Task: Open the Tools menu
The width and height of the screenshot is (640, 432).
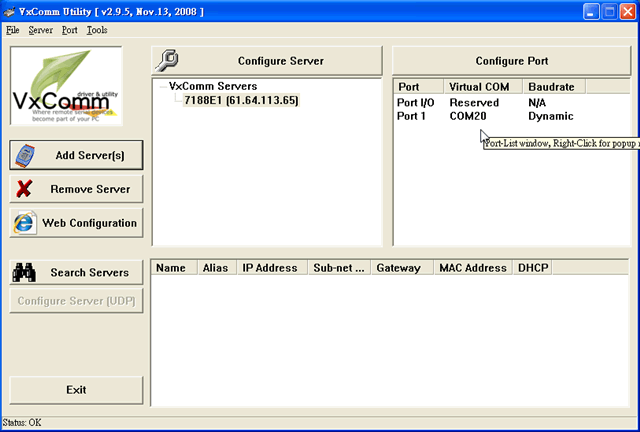Action: pyautogui.click(x=97, y=30)
